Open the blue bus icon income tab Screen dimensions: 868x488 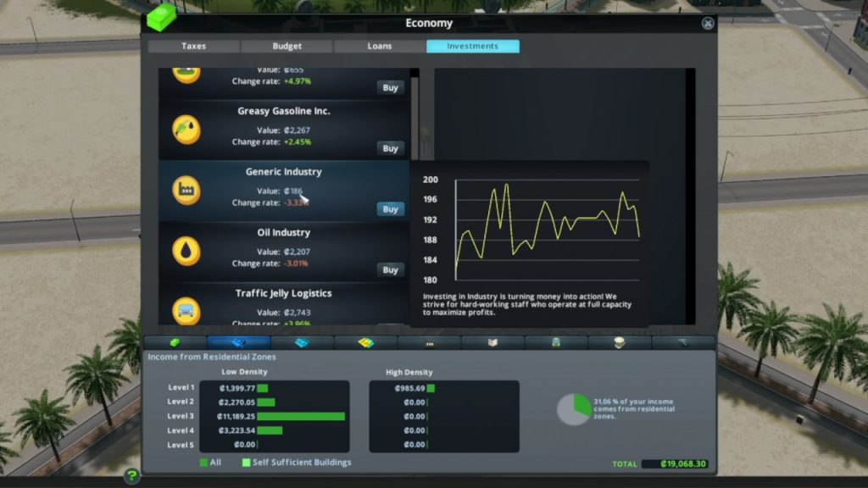coord(556,342)
